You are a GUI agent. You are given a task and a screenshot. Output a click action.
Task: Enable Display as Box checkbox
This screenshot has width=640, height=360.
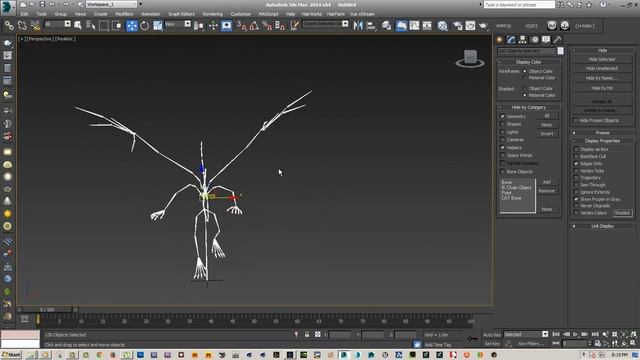pos(576,149)
